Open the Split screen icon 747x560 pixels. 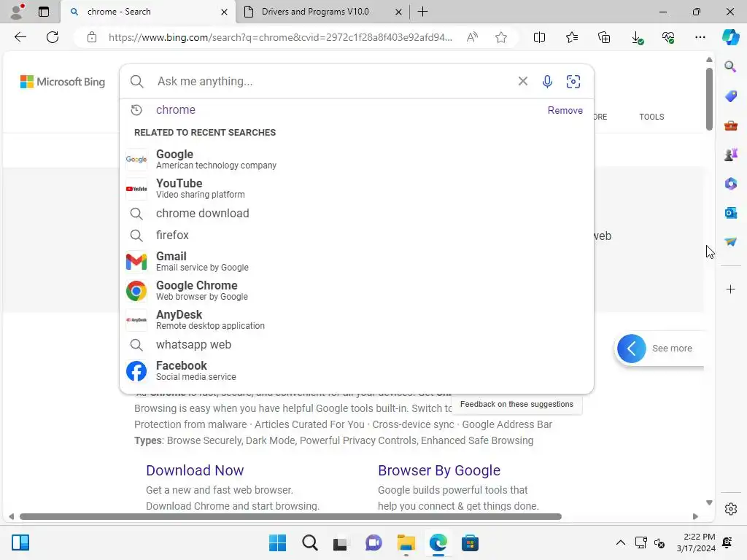coord(539,37)
